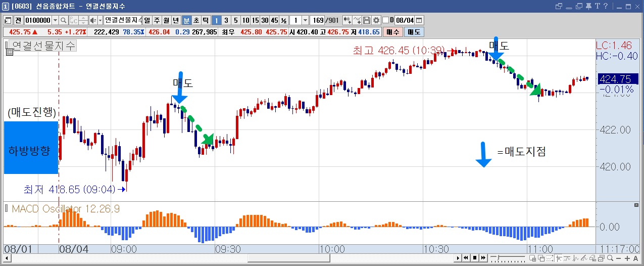Click the T font icon in title bar
Image resolution: width=644 pixels, height=266 pixels.
point(598,6)
